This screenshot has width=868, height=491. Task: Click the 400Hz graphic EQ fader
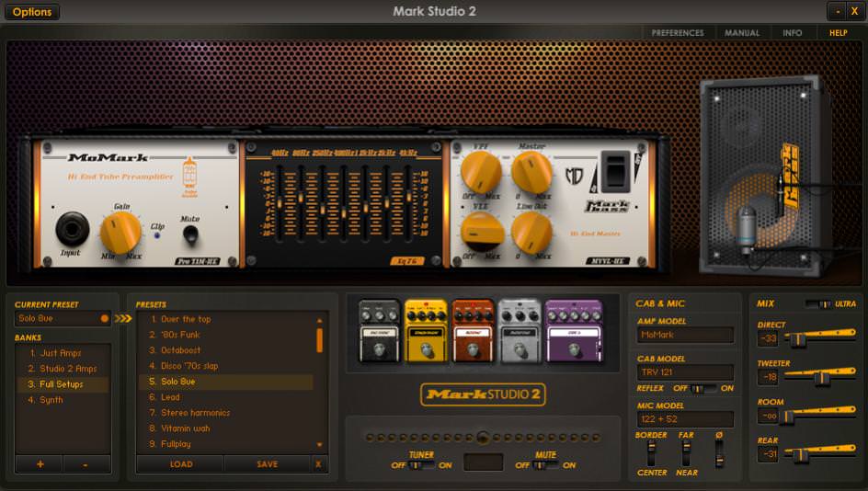tap(344, 212)
